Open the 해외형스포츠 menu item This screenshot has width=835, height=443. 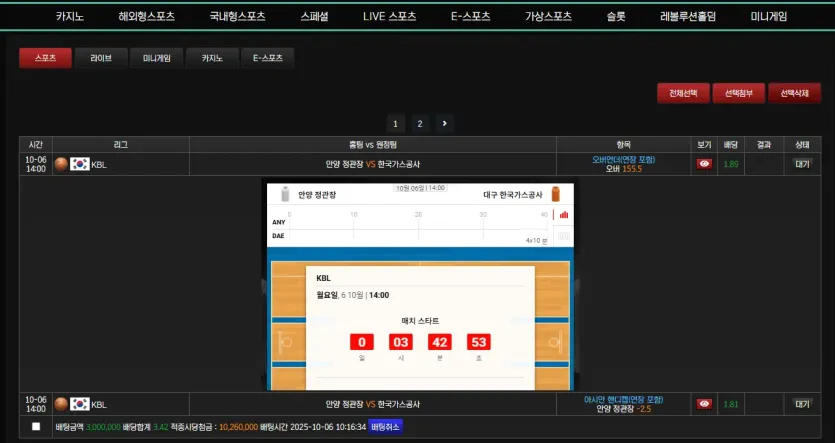(x=146, y=17)
